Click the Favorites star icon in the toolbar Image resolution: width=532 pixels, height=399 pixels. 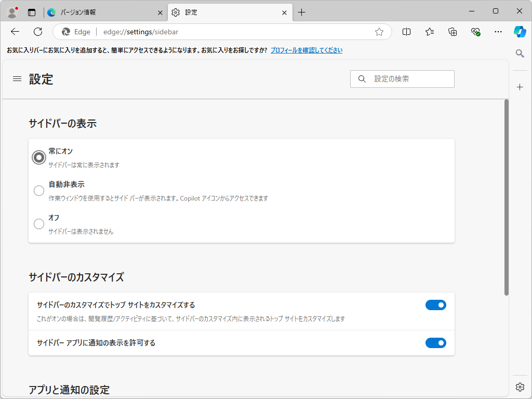429,31
